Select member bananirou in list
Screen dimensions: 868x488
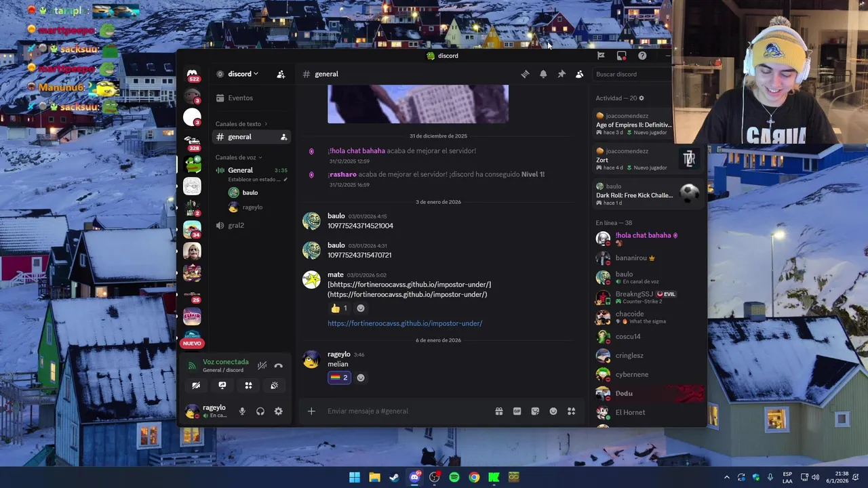(x=647, y=258)
